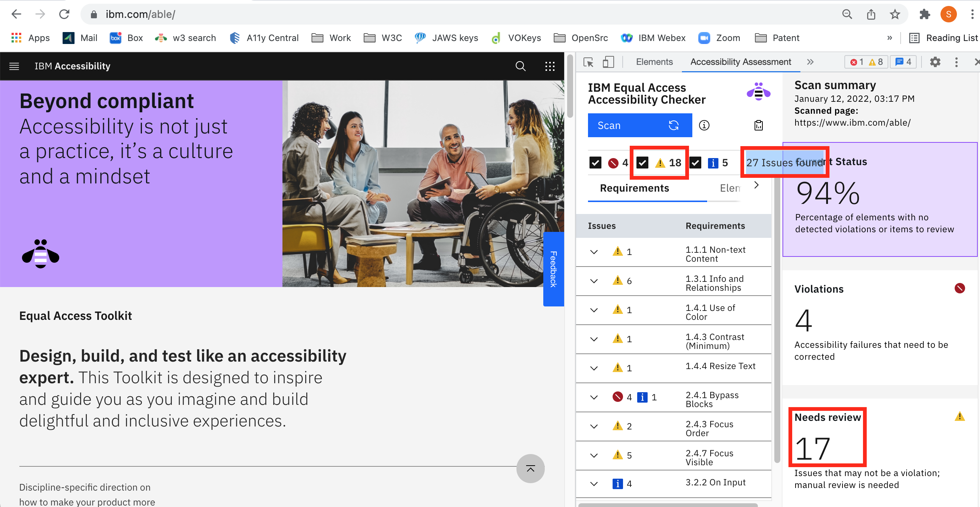
Task: Uncheck the recommendations filter checkbox
Action: pos(695,163)
